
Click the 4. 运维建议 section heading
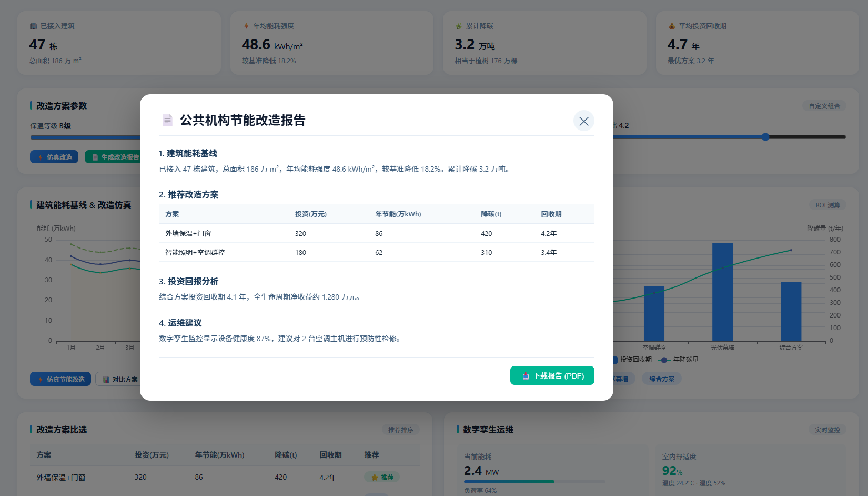click(x=180, y=323)
